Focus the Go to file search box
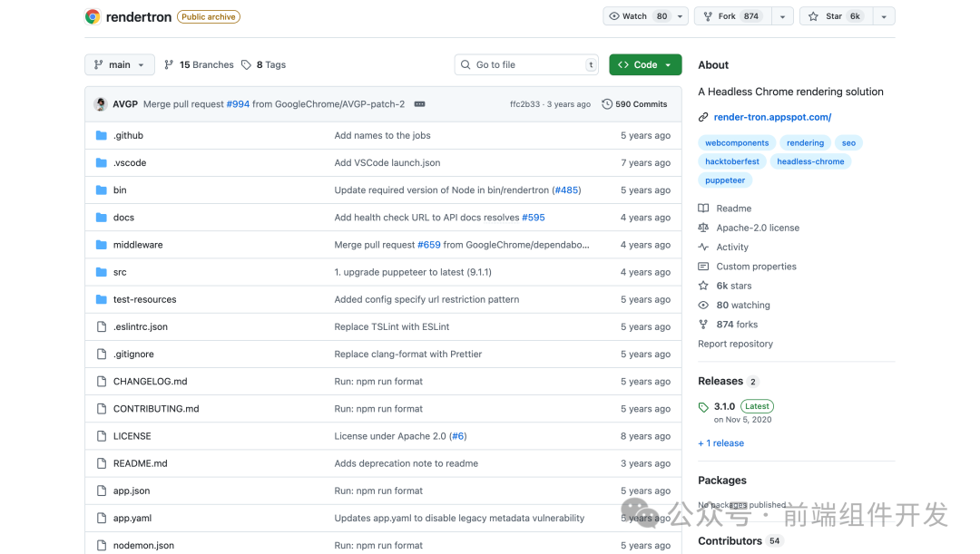Viewport: 980px width, 554px height. (x=526, y=65)
